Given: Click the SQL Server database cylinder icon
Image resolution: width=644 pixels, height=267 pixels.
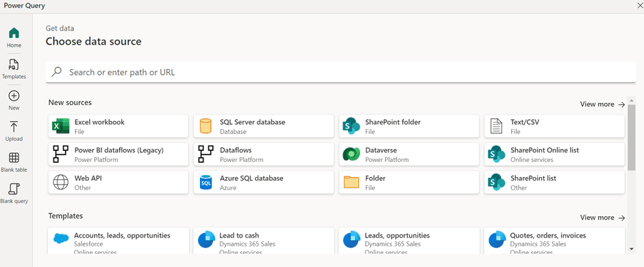Looking at the screenshot, I should 206,126.
